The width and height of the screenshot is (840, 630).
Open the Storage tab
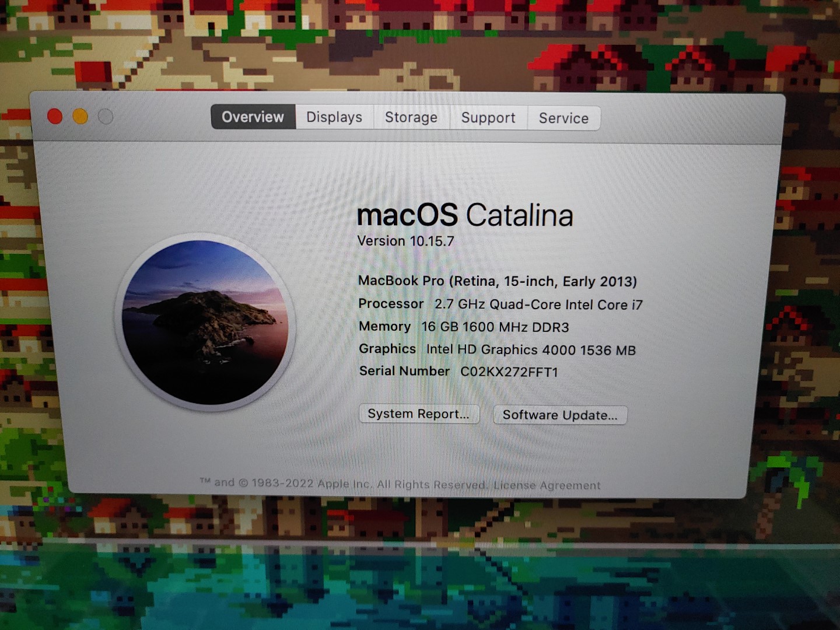click(x=411, y=117)
